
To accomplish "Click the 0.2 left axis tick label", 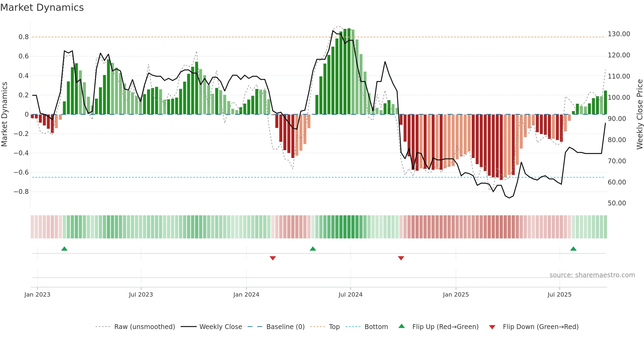I will 24,95.
